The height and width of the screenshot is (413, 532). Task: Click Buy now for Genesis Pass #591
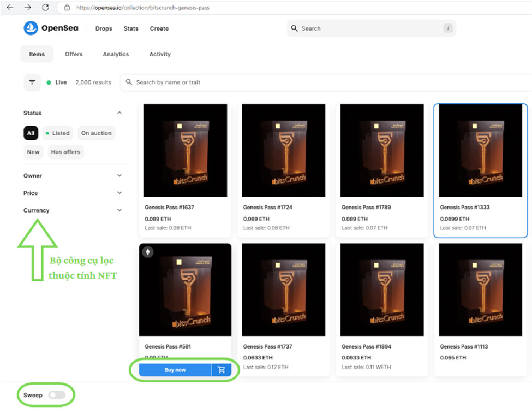click(x=175, y=369)
